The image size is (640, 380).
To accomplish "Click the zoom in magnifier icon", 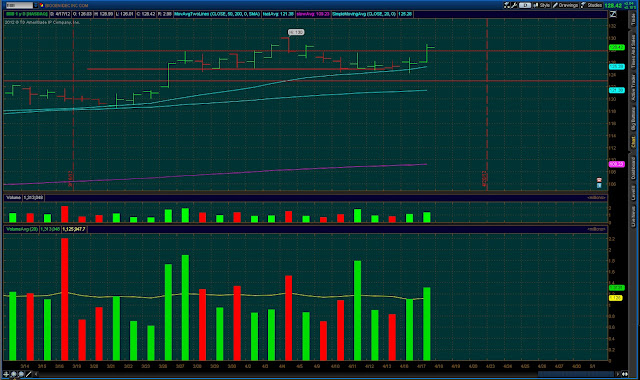I will coord(13,374).
